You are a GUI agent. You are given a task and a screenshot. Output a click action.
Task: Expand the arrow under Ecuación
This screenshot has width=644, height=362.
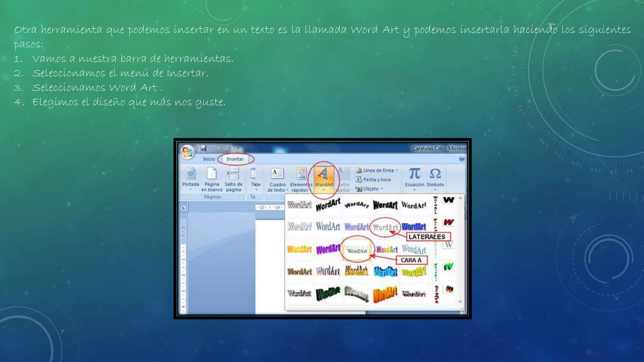(x=414, y=190)
